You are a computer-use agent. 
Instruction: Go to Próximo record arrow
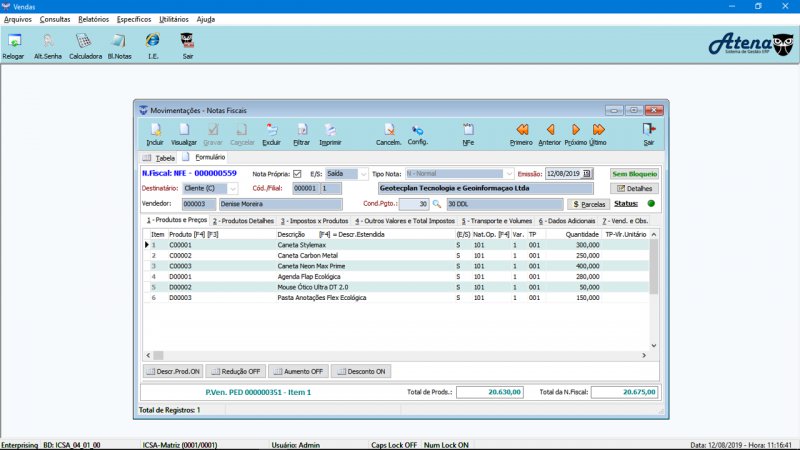(576, 132)
